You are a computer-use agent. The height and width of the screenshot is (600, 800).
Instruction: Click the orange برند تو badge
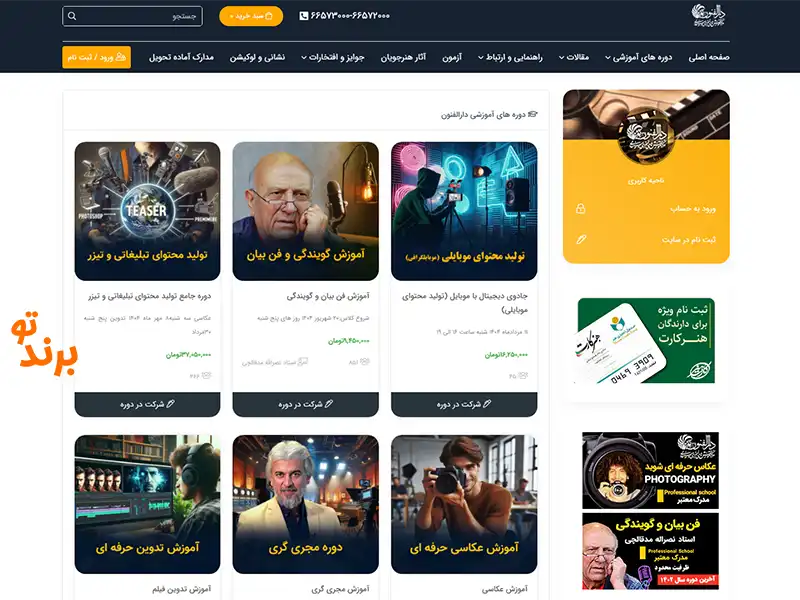[x=44, y=343]
